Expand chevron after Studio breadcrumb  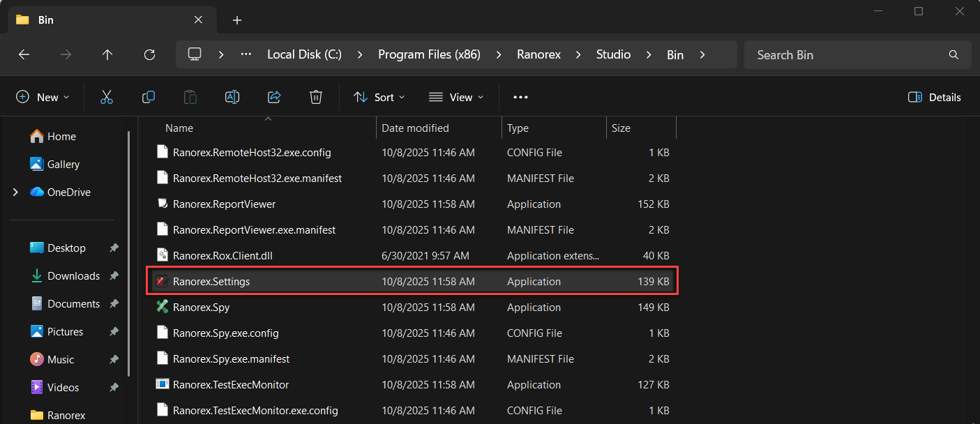(x=649, y=54)
